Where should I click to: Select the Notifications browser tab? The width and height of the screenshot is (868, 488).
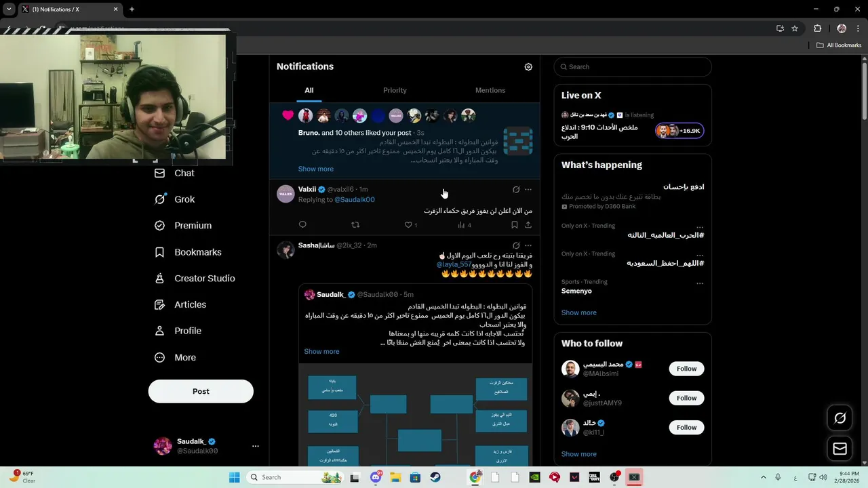pyautogui.click(x=71, y=9)
